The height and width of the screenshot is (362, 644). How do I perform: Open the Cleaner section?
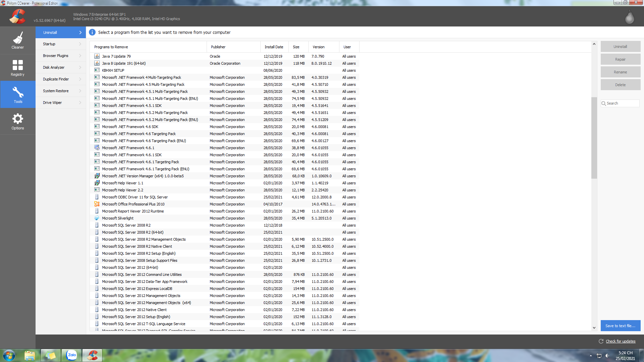click(x=18, y=41)
